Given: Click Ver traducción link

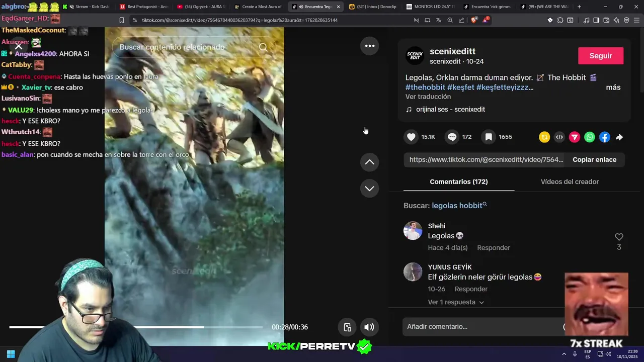Looking at the screenshot, I should click(428, 97).
